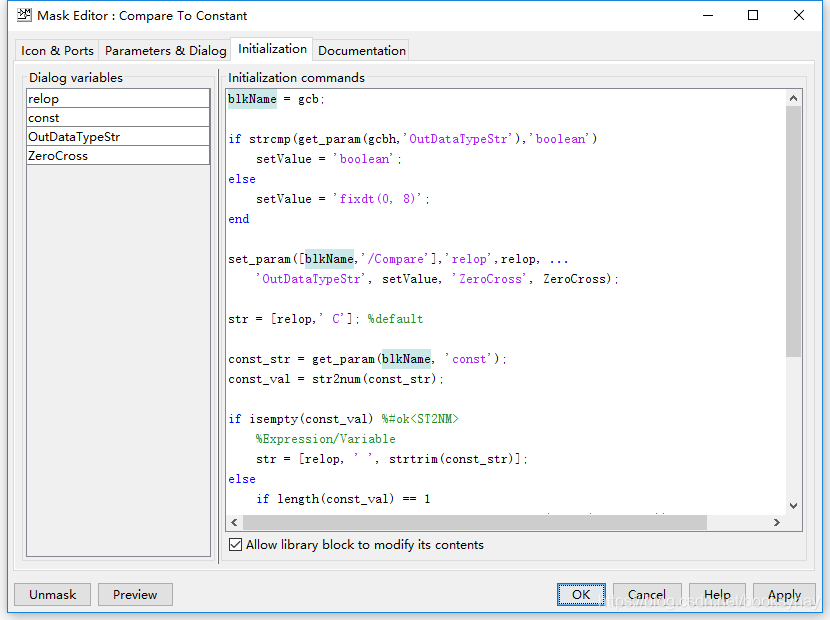Select the Initialization tab
The height and width of the screenshot is (620, 830).
point(272,49)
